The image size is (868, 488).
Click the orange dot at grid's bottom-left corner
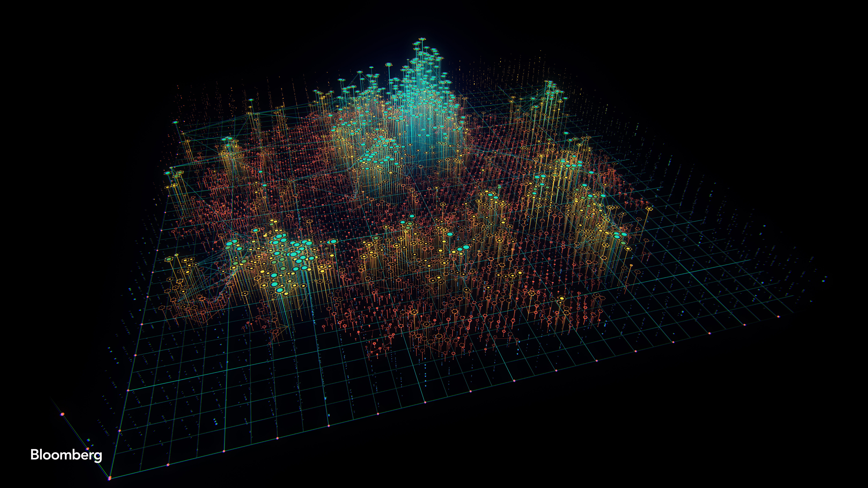110,478
